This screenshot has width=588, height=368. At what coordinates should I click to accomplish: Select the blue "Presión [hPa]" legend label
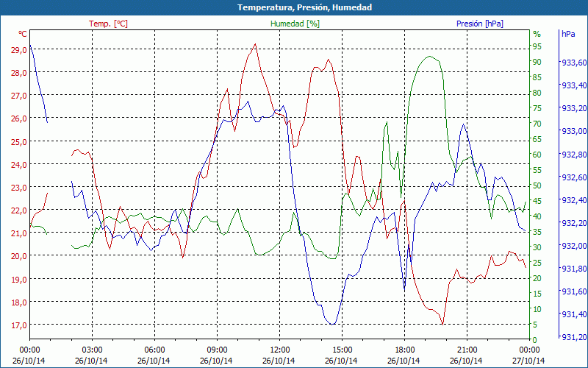point(480,24)
